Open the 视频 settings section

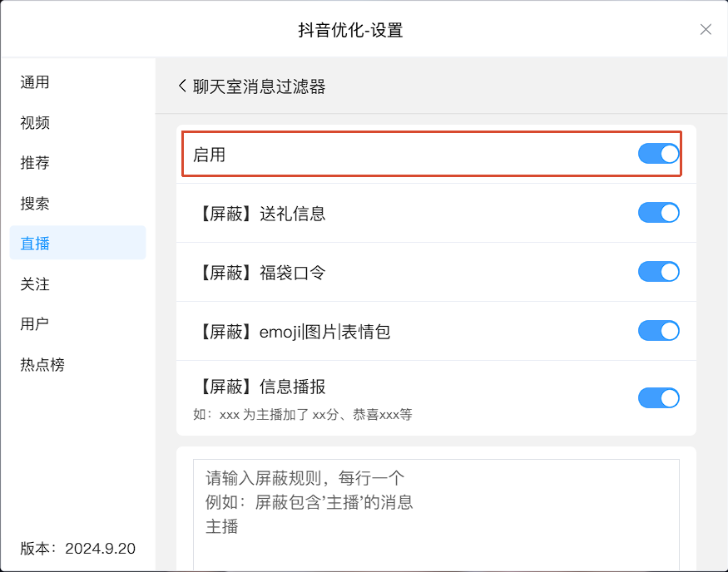[x=77, y=122]
